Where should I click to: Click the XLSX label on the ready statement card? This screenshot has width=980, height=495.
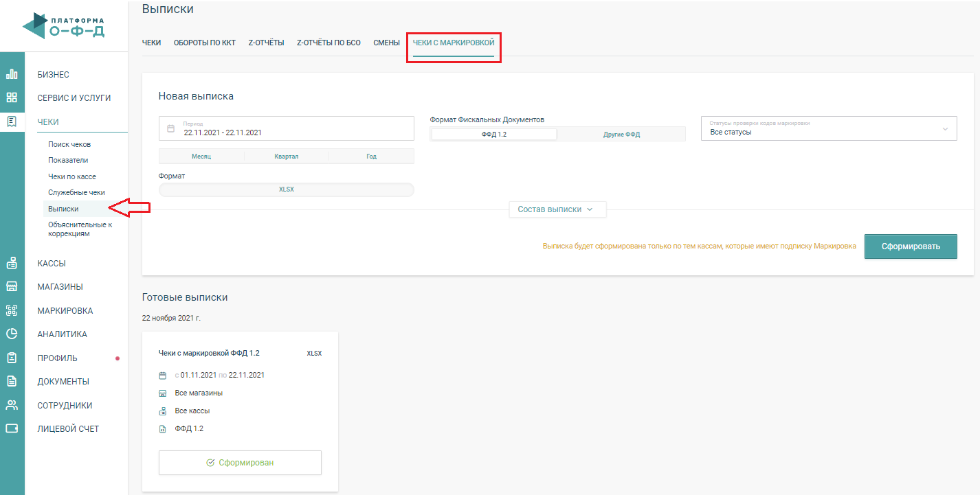[314, 354]
